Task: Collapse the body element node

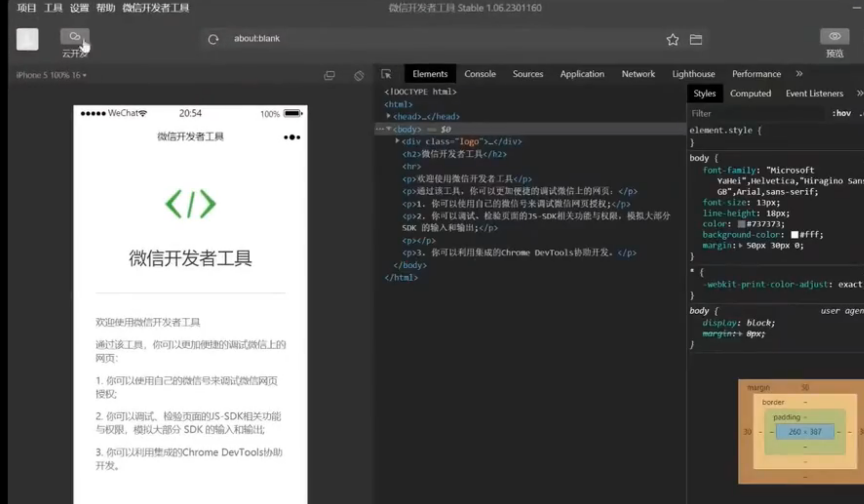Action: click(x=389, y=129)
